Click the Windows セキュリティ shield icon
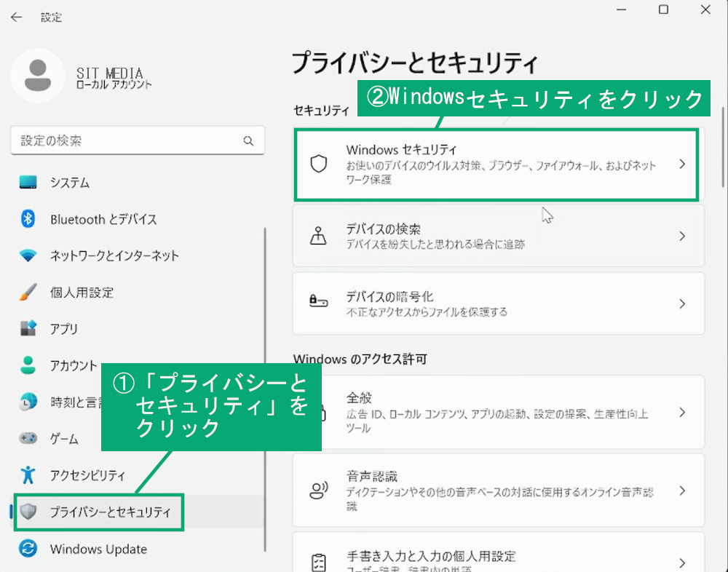The height and width of the screenshot is (572, 728). (319, 164)
